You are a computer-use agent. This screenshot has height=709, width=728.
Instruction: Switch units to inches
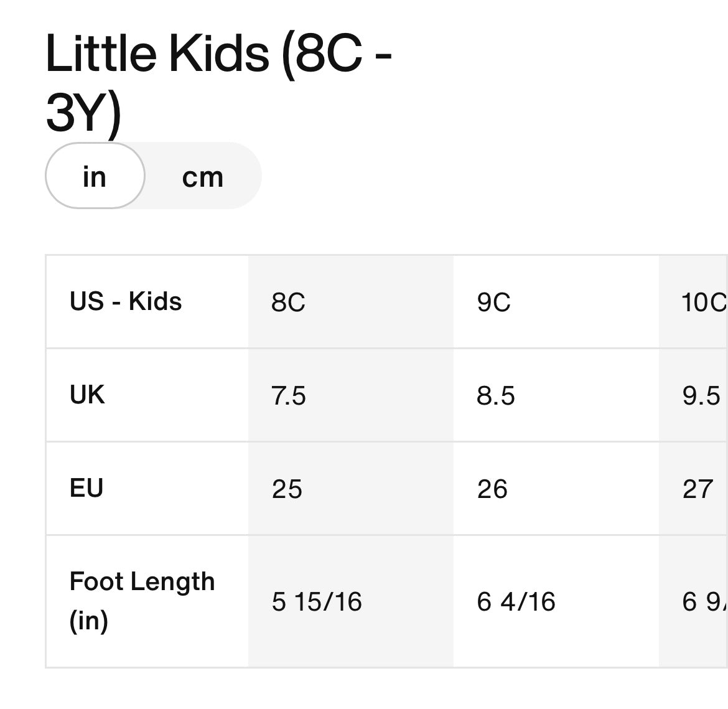pos(95,176)
